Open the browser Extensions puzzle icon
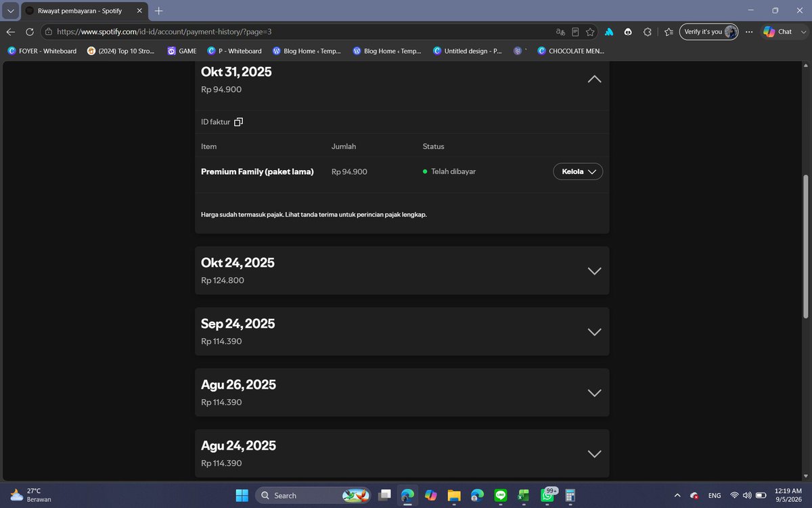The height and width of the screenshot is (508, 812). point(648,32)
